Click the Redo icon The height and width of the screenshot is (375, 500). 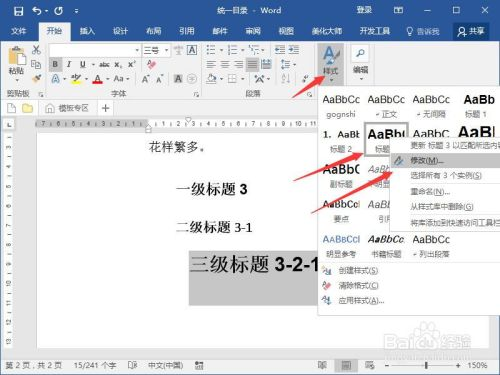click(x=59, y=11)
